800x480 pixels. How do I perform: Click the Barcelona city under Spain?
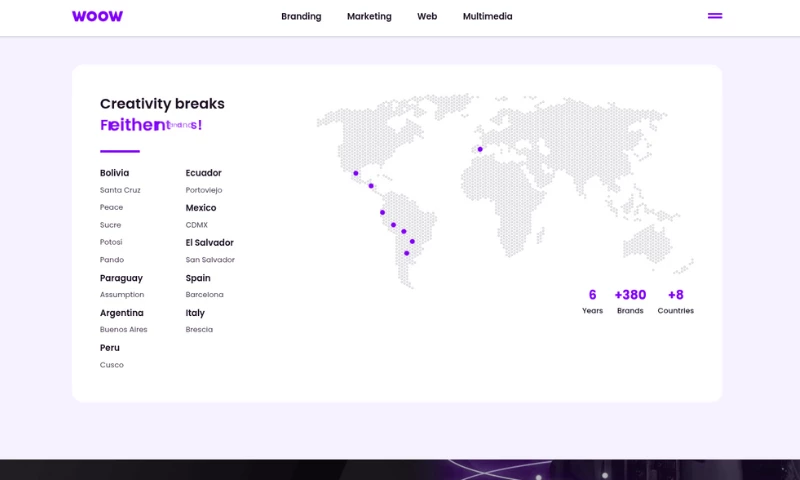[204, 295]
